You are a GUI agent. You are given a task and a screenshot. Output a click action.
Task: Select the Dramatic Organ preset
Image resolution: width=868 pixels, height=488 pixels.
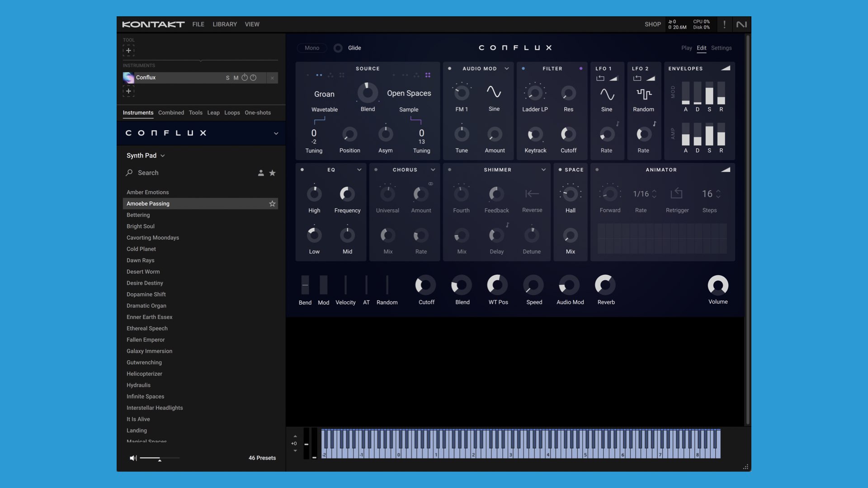(x=146, y=306)
